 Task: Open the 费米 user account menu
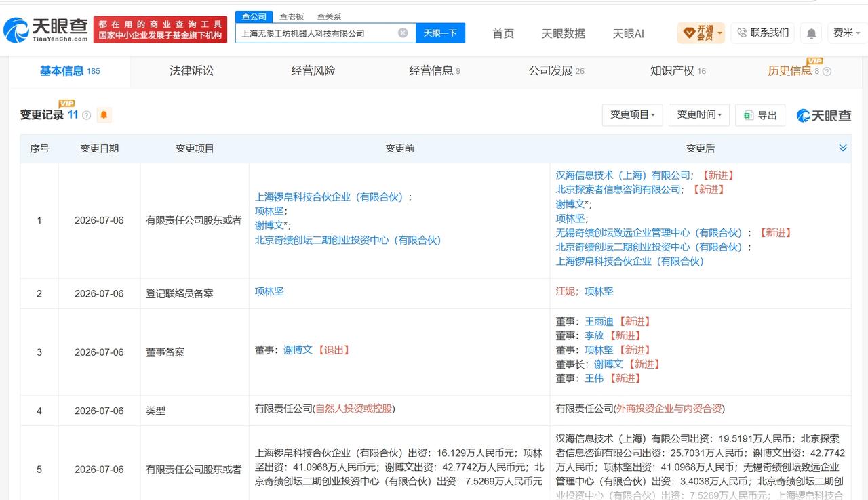tap(846, 33)
